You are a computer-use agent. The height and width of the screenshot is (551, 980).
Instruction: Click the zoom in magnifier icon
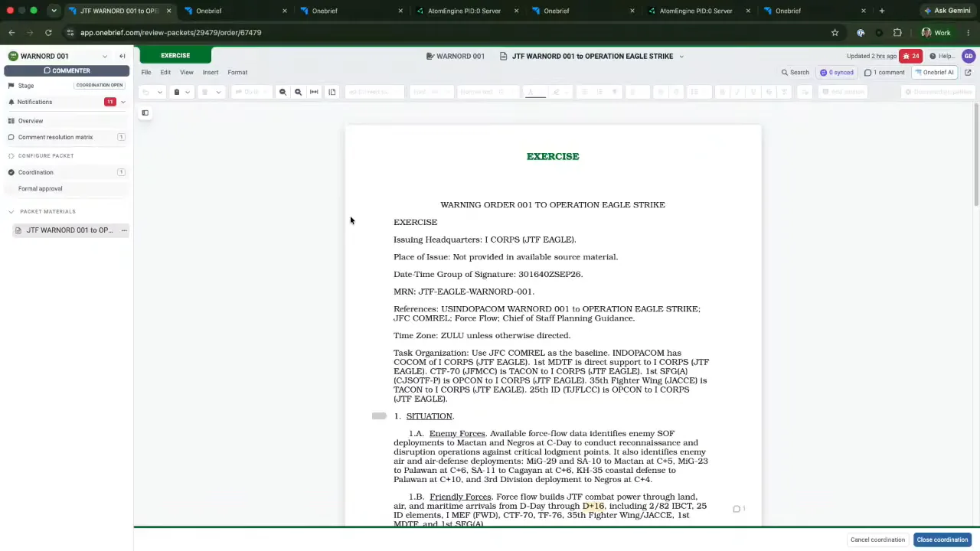click(x=298, y=92)
